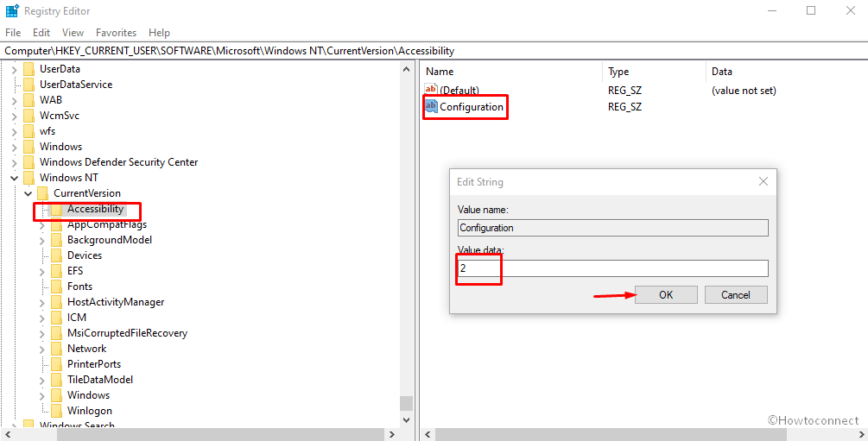The height and width of the screenshot is (441, 868).
Task: Expand the AppCompatFlags tree node
Action: [42, 224]
